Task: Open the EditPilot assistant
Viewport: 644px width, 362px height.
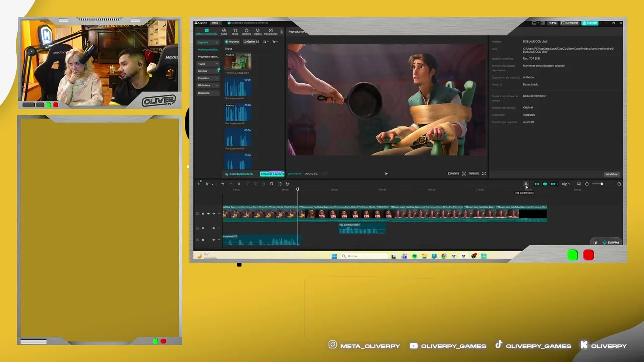Action: coord(611,243)
